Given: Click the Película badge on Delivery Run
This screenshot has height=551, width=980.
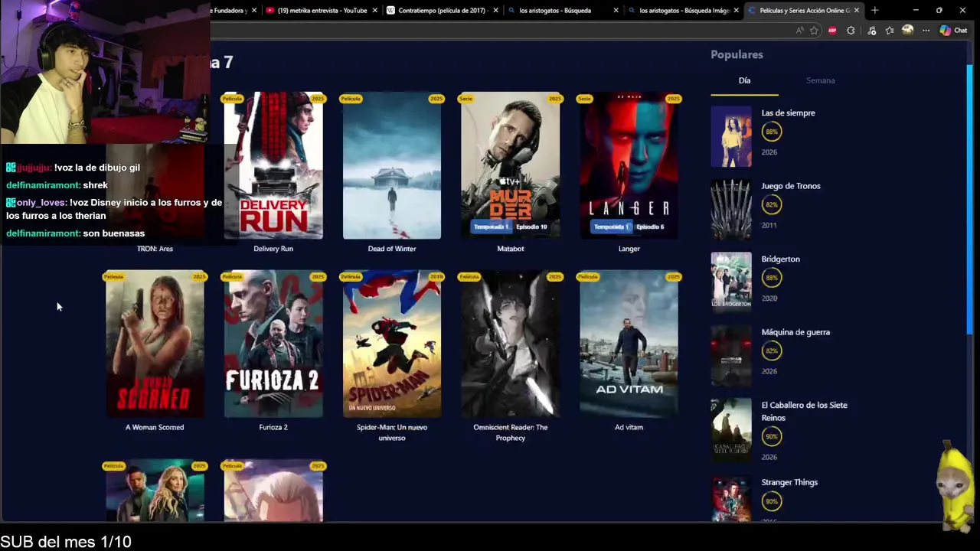Looking at the screenshot, I should (232, 99).
